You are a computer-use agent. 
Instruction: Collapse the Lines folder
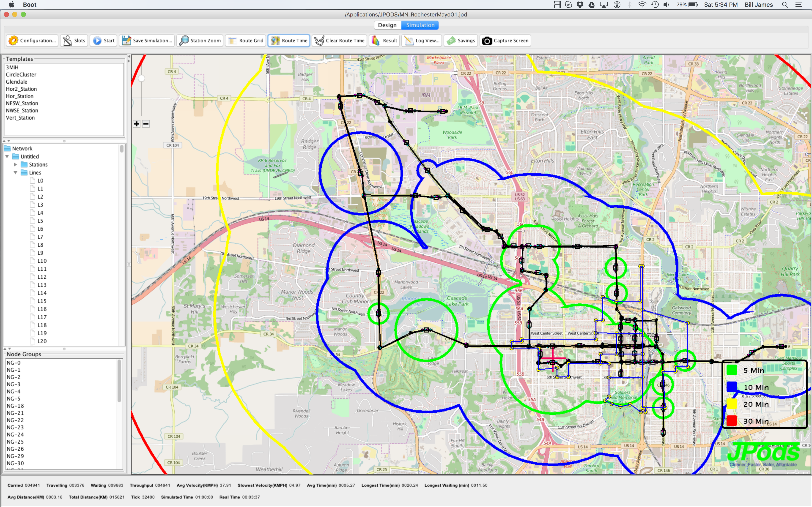[x=15, y=173]
